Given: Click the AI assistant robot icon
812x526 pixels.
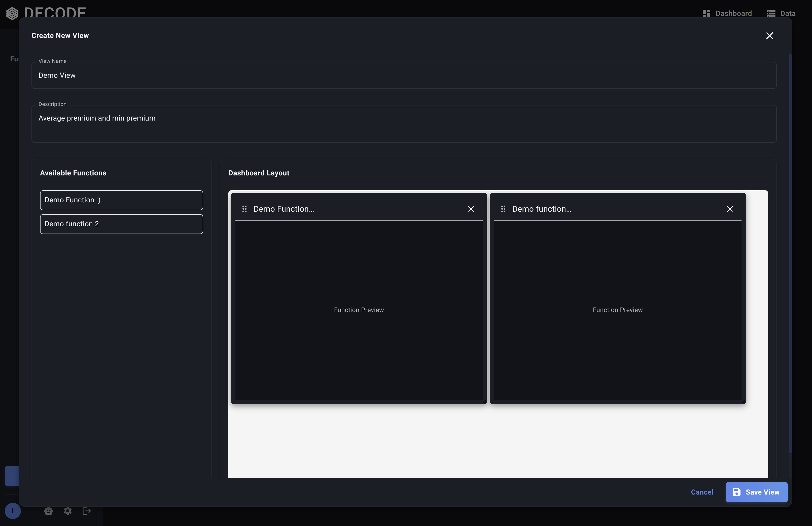Looking at the screenshot, I should (48, 511).
